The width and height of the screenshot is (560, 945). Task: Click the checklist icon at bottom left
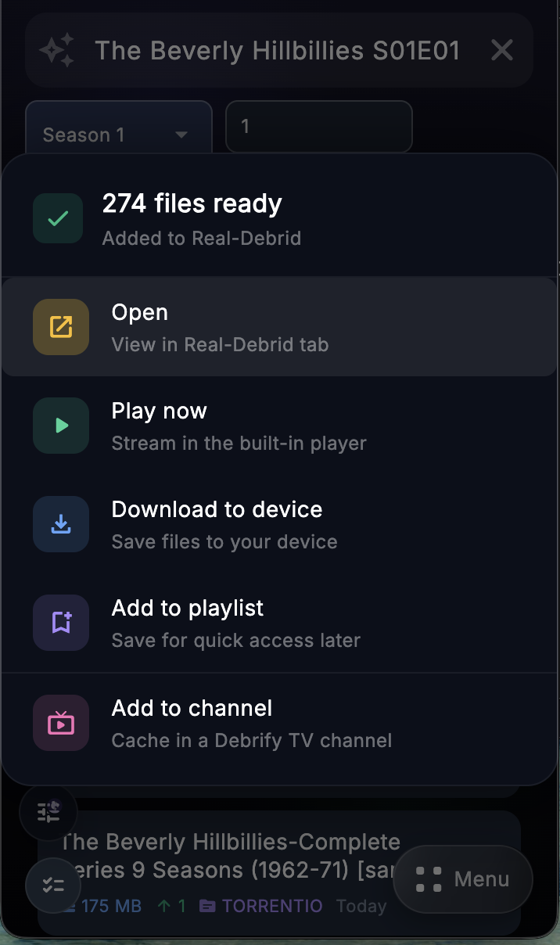[x=53, y=886]
